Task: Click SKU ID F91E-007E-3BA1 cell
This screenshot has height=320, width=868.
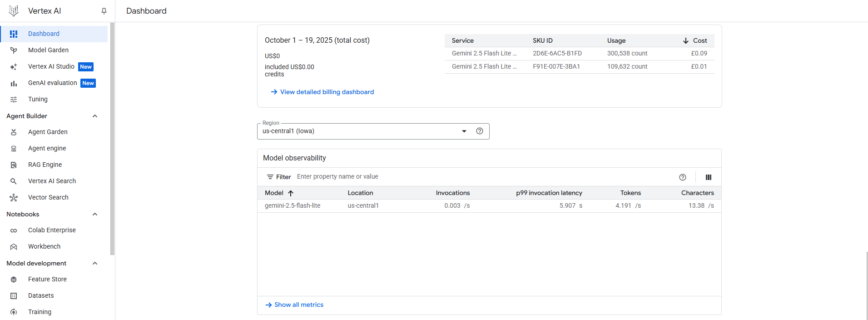Action: [x=556, y=66]
